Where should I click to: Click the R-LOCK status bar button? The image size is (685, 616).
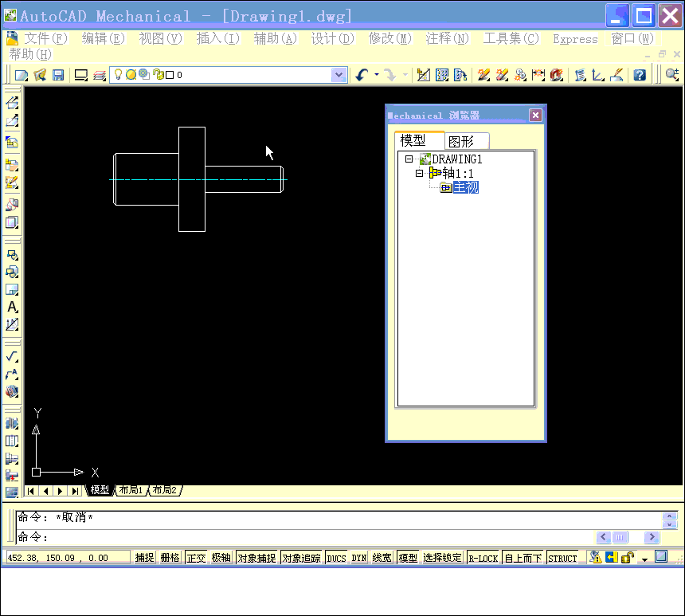483,558
